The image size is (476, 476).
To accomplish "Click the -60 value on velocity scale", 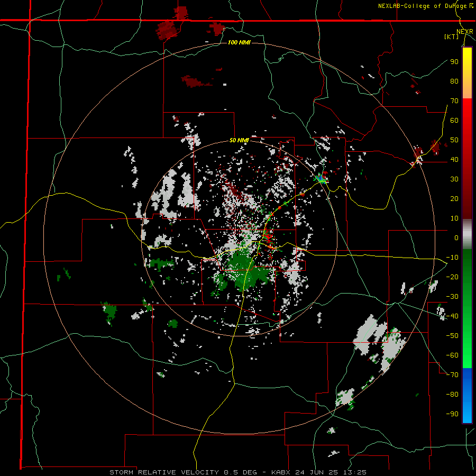I will pyautogui.click(x=452, y=355).
